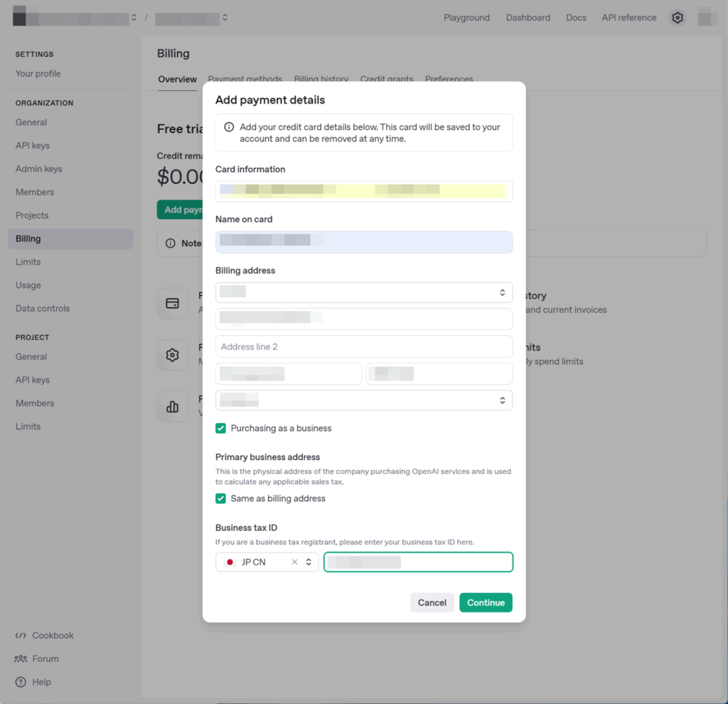Click the Japan flag icon in the tax selector
This screenshot has width=728, height=704.
click(229, 561)
